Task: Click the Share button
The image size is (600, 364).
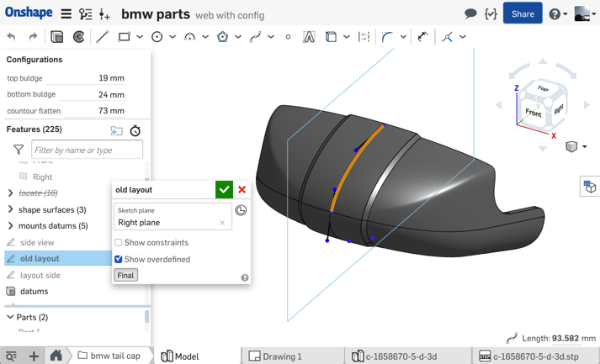Action: [523, 14]
